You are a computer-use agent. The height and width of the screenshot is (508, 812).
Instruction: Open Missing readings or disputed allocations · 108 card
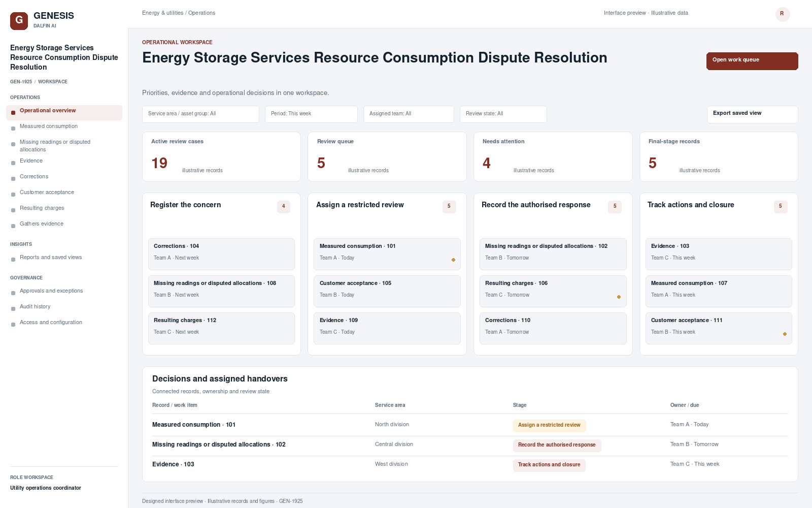221,291
